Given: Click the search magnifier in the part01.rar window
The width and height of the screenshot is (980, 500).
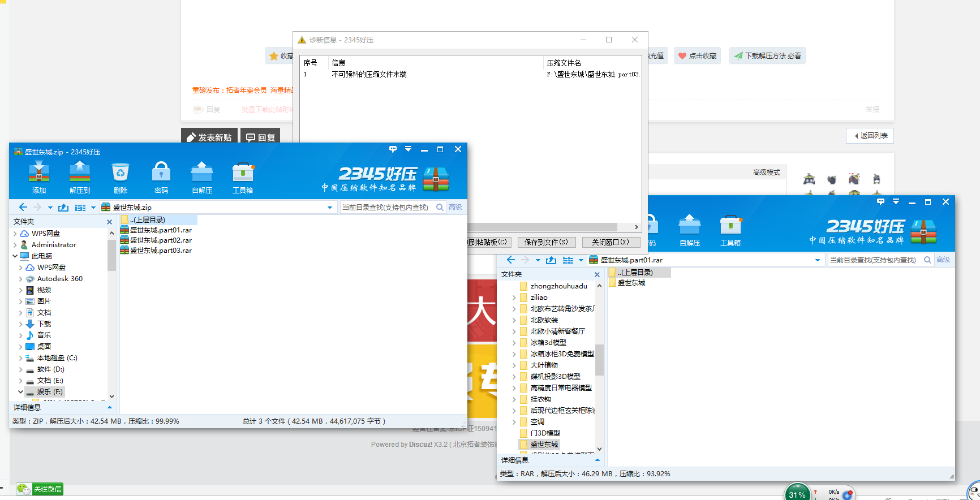Looking at the screenshot, I should click(927, 260).
